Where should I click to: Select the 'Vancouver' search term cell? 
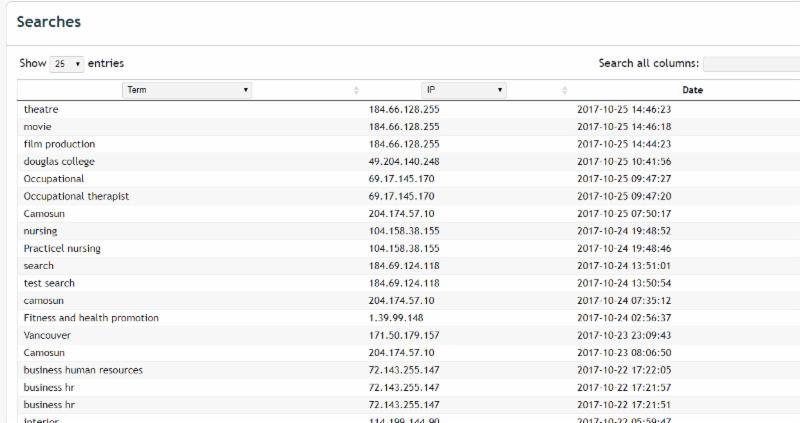pyautogui.click(x=47, y=335)
